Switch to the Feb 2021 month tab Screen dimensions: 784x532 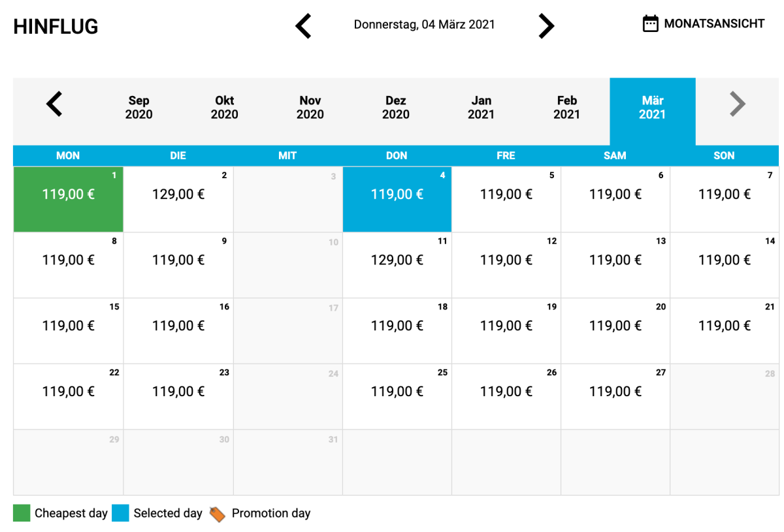[x=566, y=108]
